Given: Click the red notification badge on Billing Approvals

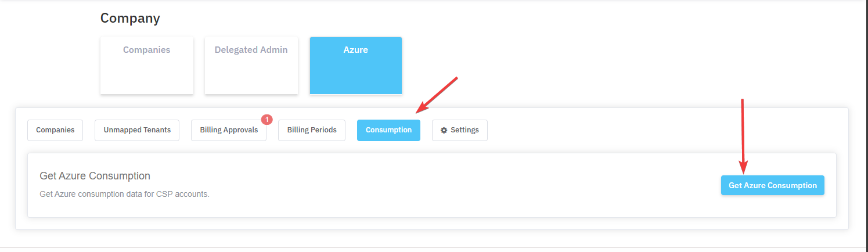Looking at the screenshot, I should [x=267, y=120].
